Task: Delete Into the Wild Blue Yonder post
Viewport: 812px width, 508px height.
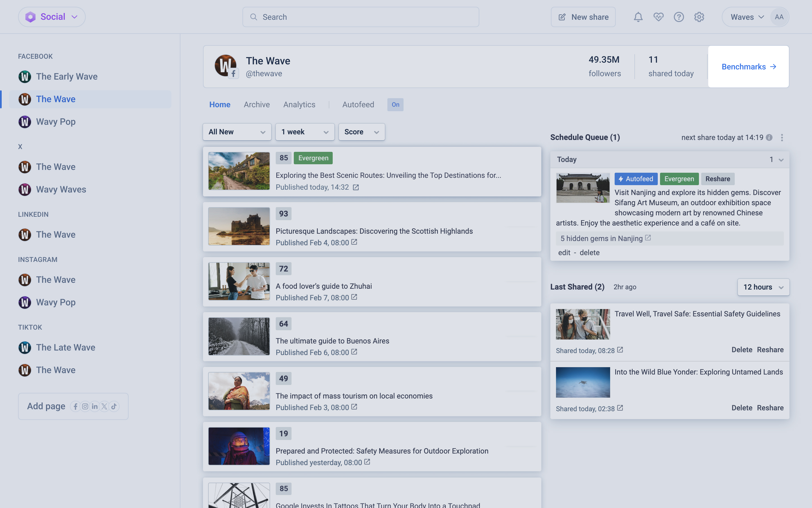Action: click(x=742, y=408)
